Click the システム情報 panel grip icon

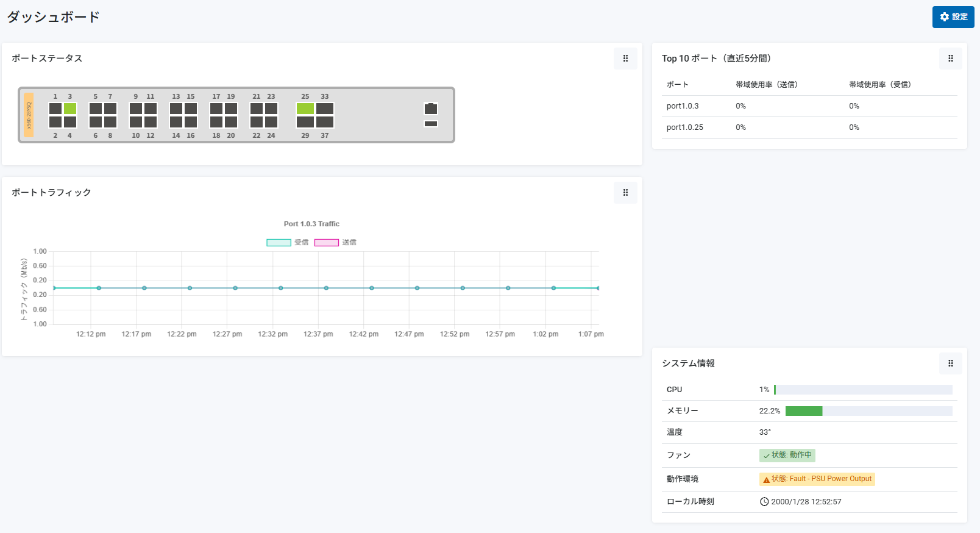point(950,363)
